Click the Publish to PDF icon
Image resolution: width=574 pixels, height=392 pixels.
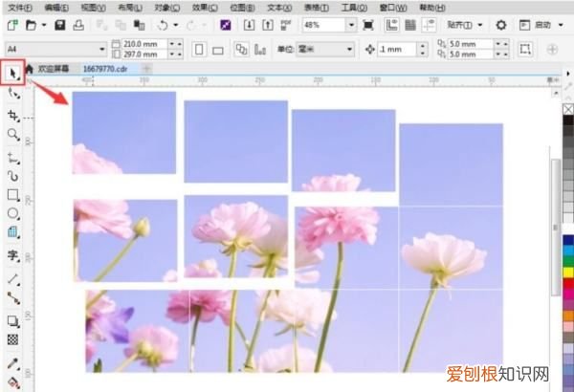click(x=285, y=25)
